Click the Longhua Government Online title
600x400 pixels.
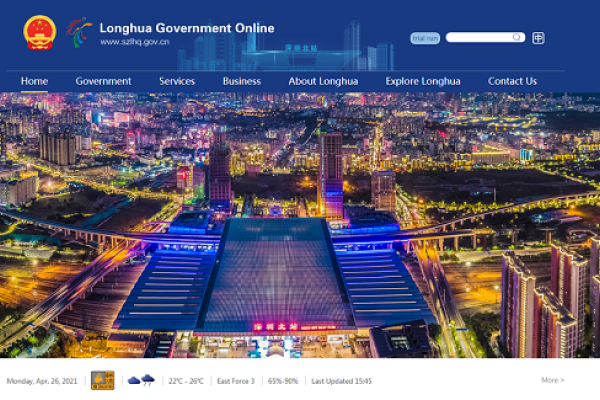pos(187,28)
